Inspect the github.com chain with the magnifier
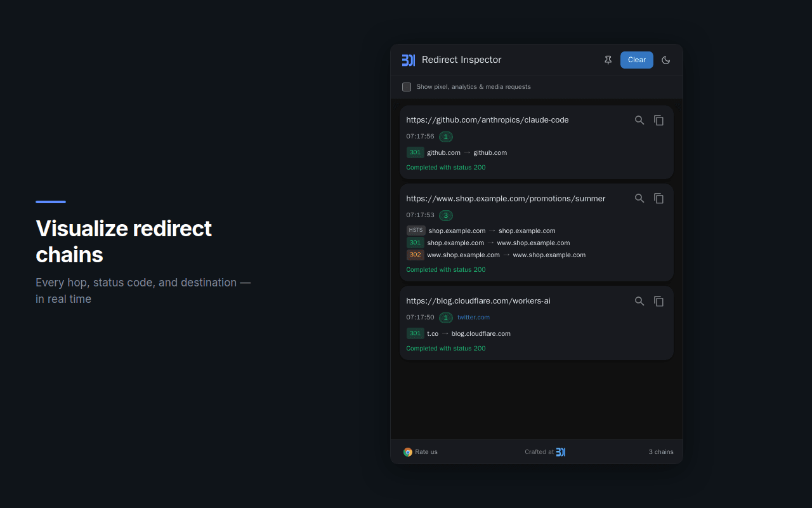812x508 pixels. coord(639,119)
